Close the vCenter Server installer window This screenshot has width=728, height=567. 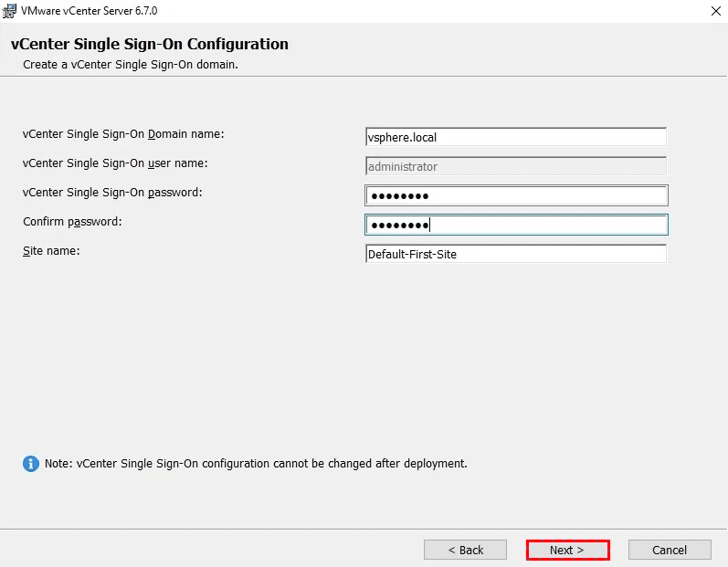point(712,11)
